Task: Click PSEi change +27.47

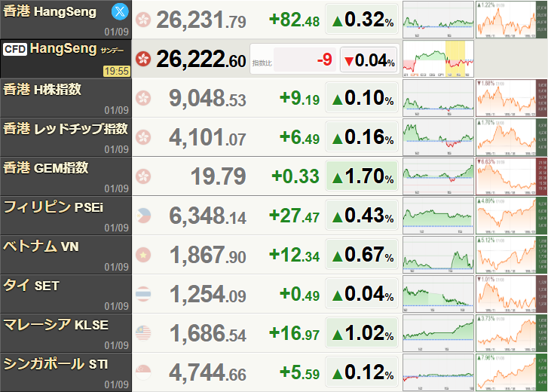Action: click(294, 216)
